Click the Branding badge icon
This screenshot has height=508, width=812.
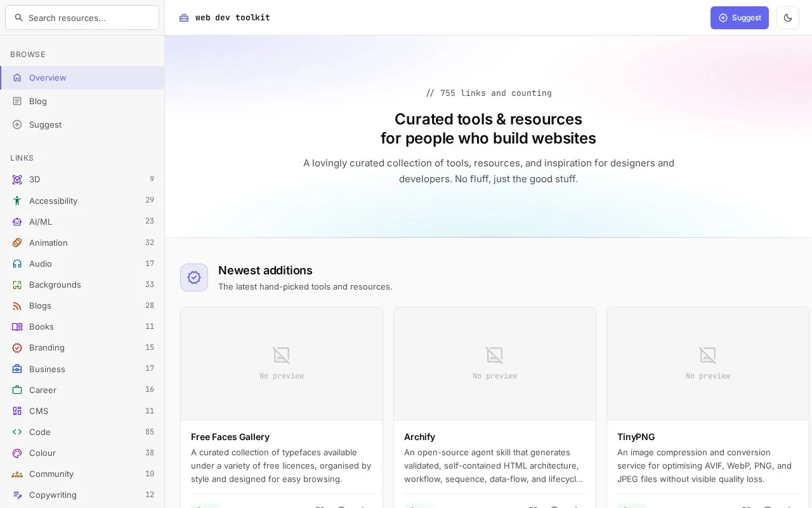(x=17, y=347)
